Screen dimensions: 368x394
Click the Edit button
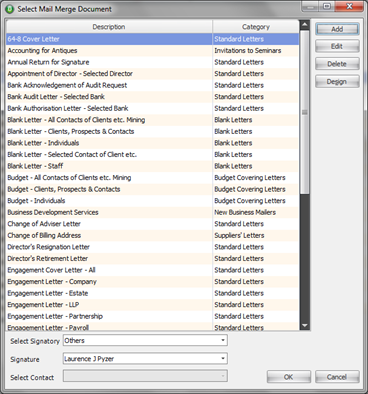(337, 46)
